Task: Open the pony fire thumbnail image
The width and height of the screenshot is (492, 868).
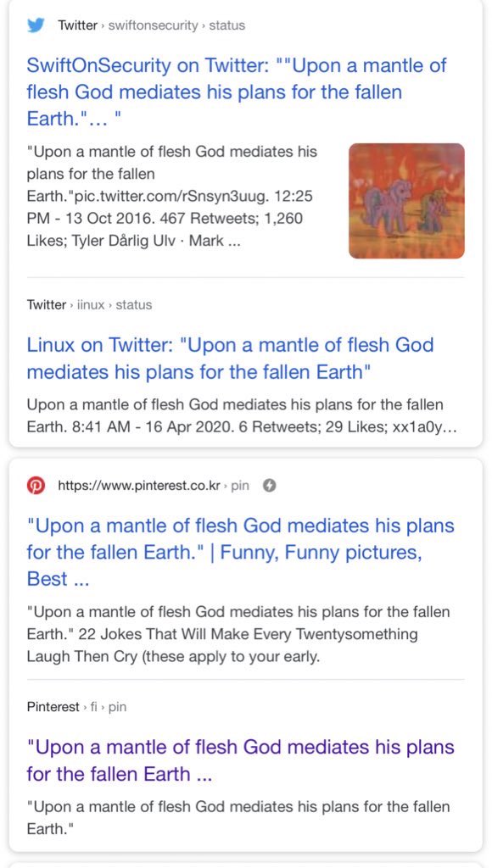Action: pyautogui.click(x=406, y=201)
